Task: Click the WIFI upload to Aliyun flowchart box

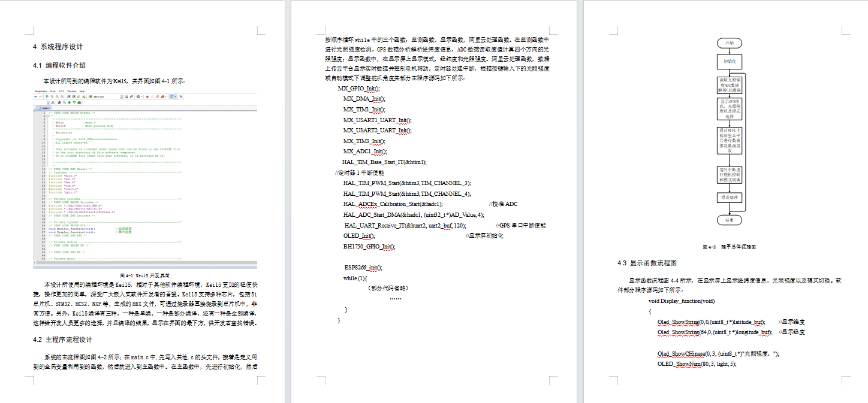Action: pyautogui.click(x=729, y=140)
